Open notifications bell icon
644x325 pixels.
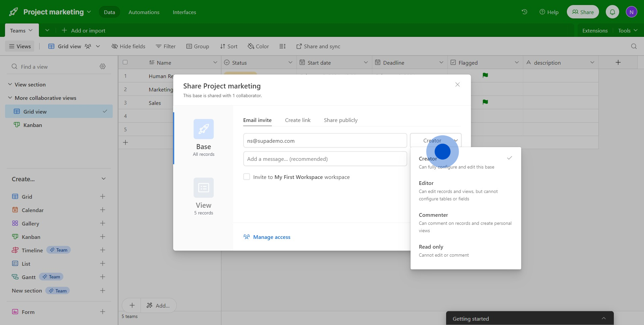[x=612, y=12]
